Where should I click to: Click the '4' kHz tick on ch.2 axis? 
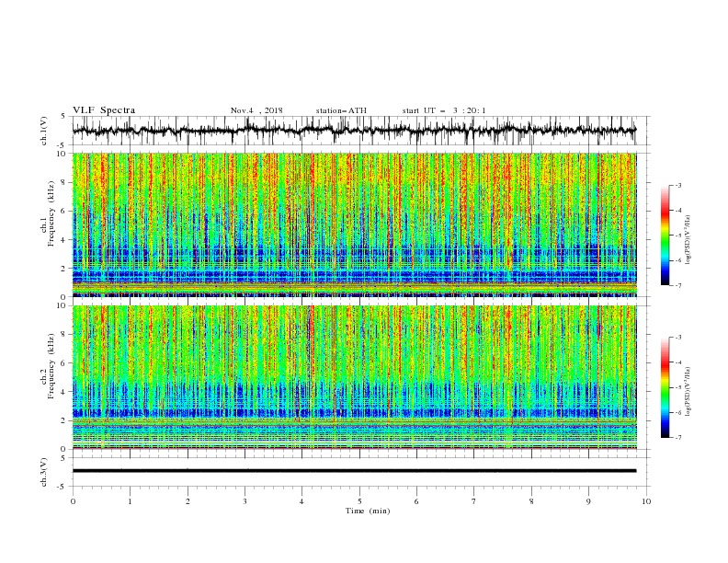(65, 392)
